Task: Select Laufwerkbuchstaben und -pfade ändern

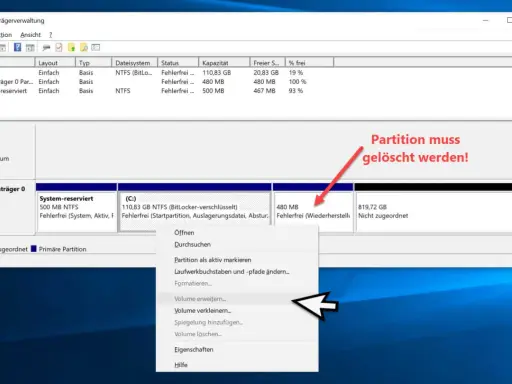Action: click(232, 272)
